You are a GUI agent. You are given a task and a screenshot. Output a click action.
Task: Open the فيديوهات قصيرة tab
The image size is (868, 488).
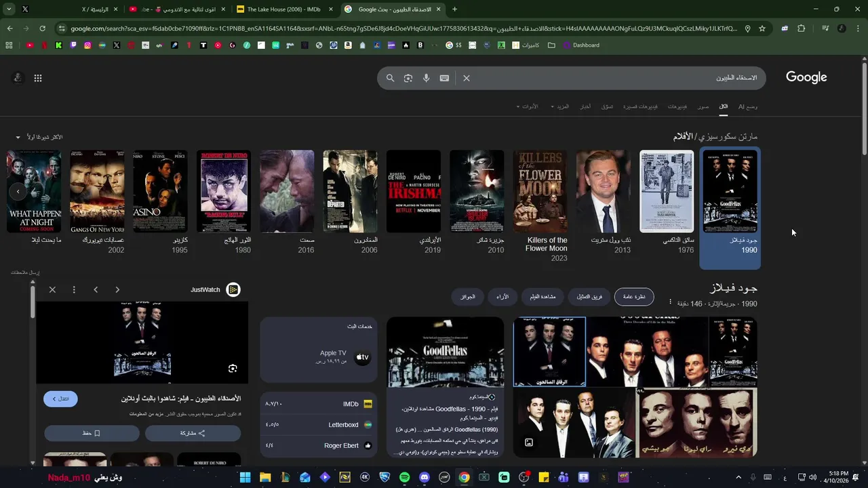click(x=640, y=106)
